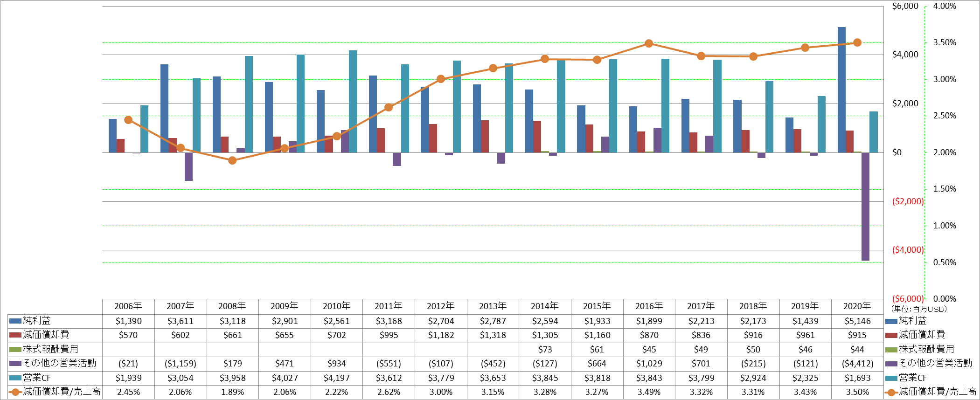Select the 営業CF value $4,027

pos(285,378)
